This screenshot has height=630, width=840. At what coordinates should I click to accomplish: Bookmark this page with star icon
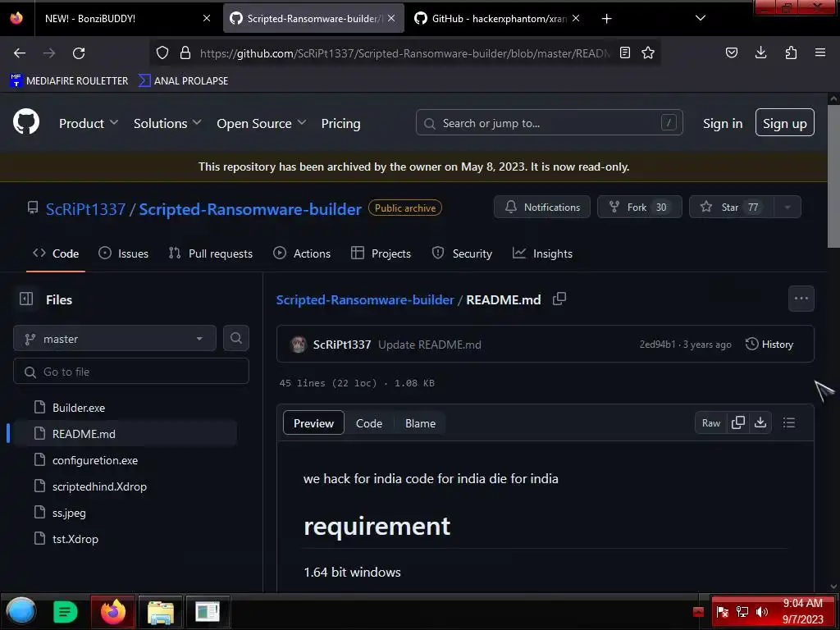pos(648,52)
